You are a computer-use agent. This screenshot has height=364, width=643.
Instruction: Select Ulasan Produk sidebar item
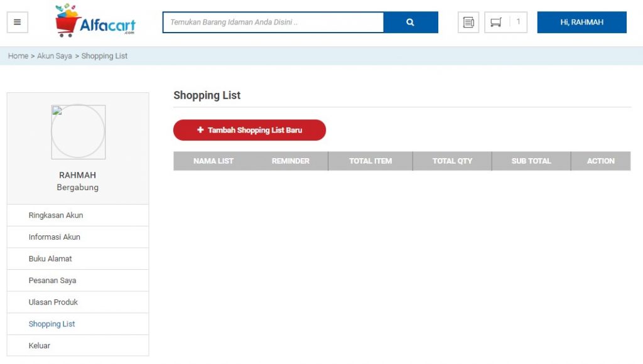coord(53,302)
